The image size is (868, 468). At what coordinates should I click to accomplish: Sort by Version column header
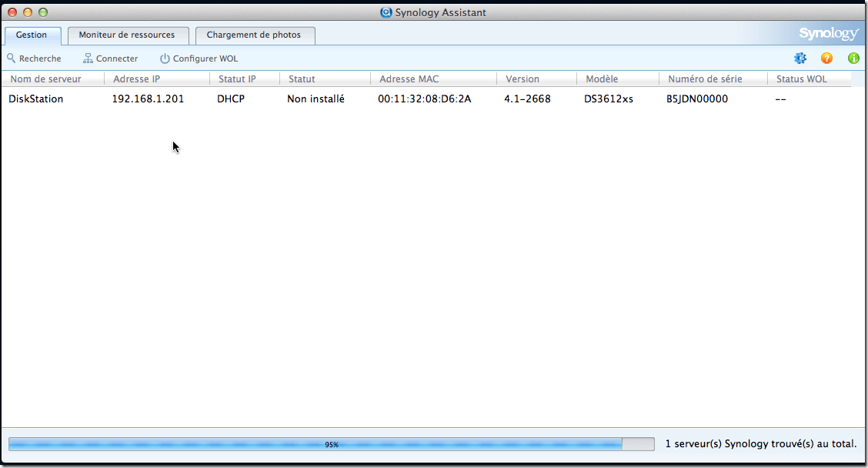coord(537,79)
